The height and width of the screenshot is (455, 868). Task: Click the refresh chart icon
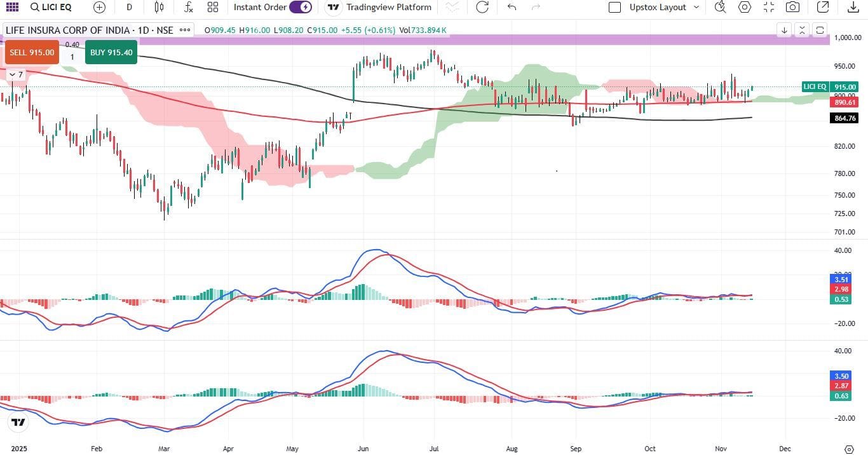pos(482,7)
